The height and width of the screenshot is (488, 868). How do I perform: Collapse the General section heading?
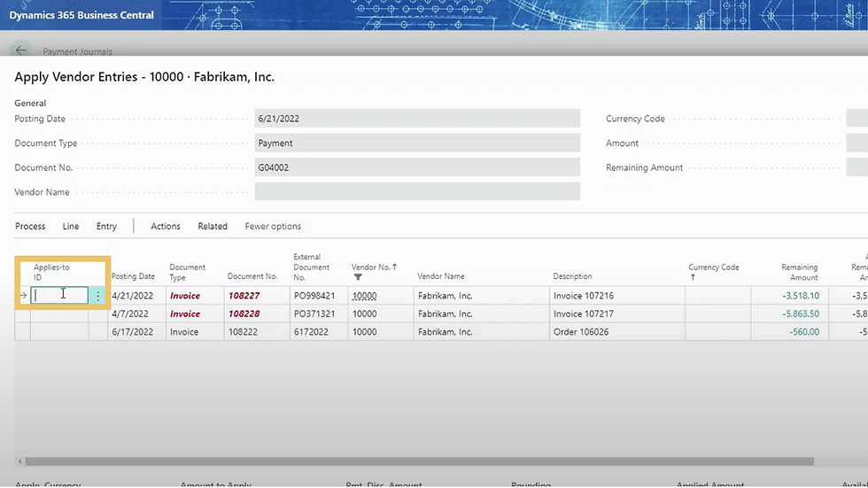(x=30, y=103)
